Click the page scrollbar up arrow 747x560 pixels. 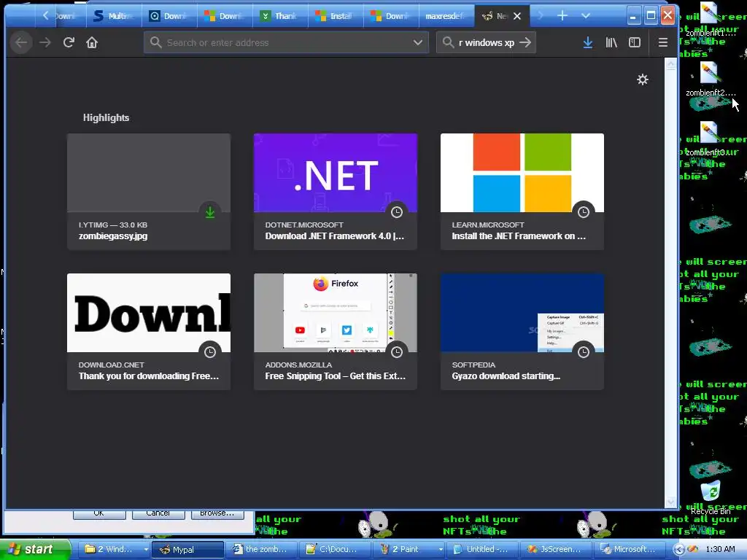pos(671,64)
